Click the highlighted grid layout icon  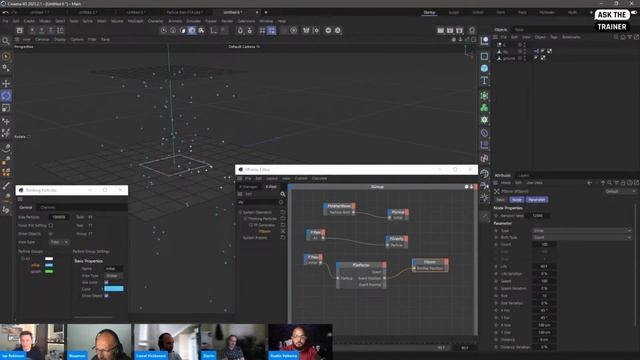[271, 31]
